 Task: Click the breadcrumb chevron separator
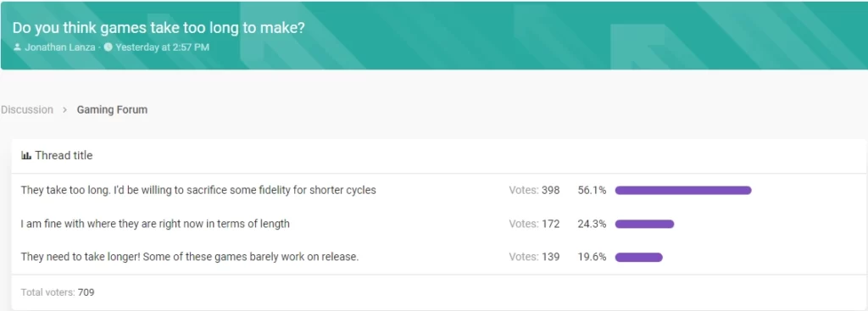64,110
